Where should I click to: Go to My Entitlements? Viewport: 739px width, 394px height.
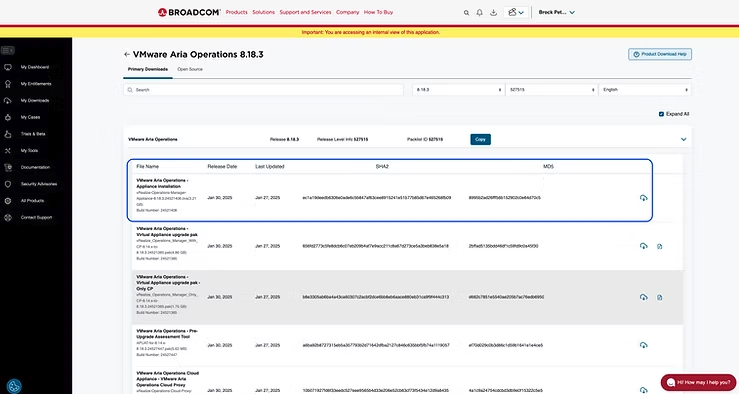click(x=36, y=84)
